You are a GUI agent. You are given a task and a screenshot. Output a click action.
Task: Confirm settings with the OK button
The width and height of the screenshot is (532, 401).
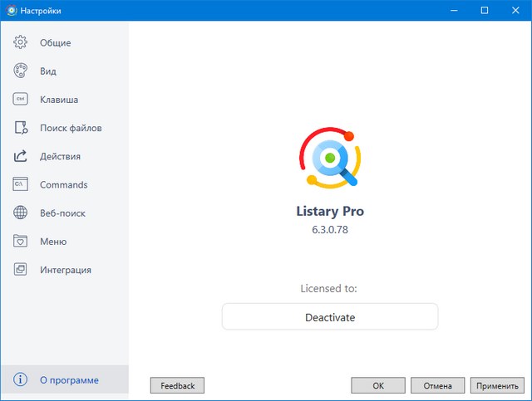click(378, 385)
